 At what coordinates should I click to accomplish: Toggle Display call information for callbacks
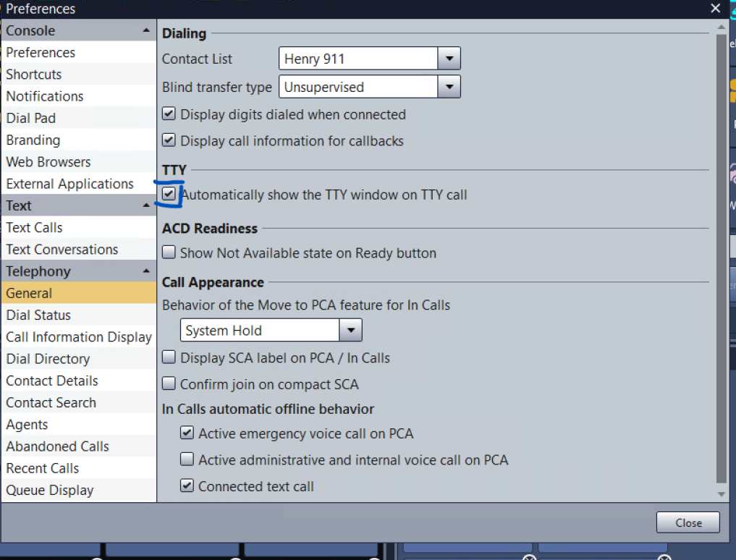pyautogui.click(x=169, y=140)
